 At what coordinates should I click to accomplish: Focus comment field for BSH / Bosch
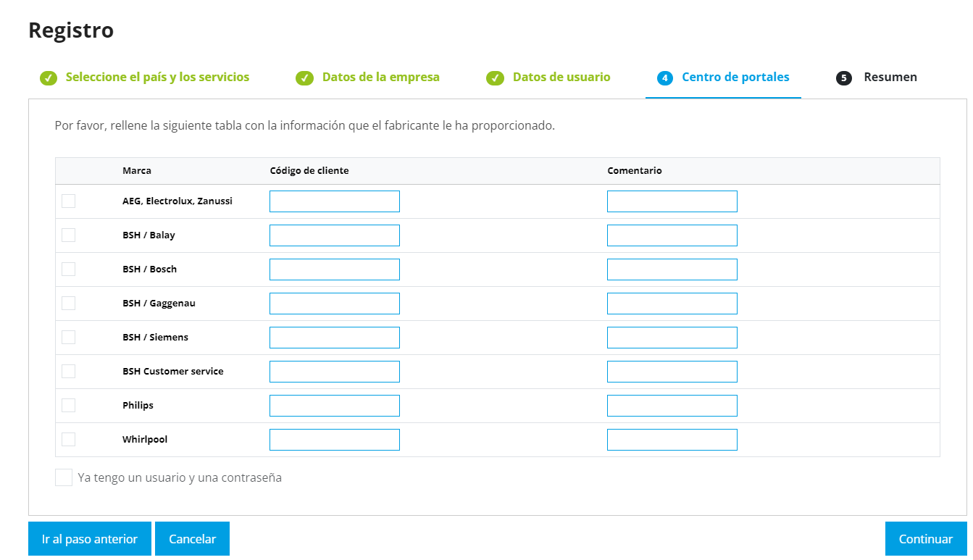point(672,269)
